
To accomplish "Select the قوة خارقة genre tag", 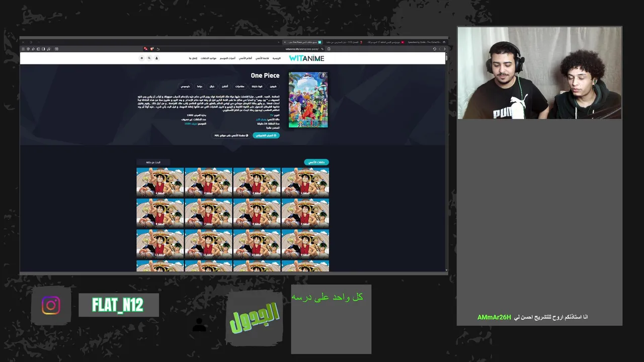I will (x=258, y=86).
